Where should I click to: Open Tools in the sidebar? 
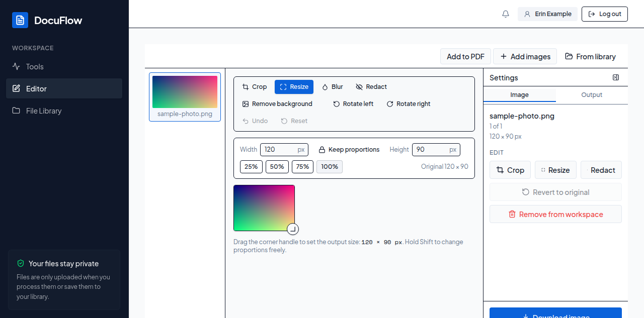click(x=64, y=66)
